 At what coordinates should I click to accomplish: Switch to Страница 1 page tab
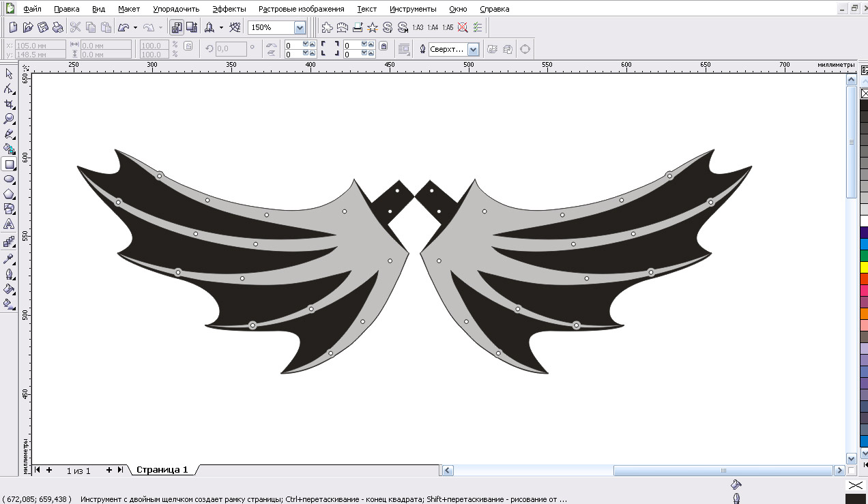coord(162,470)
